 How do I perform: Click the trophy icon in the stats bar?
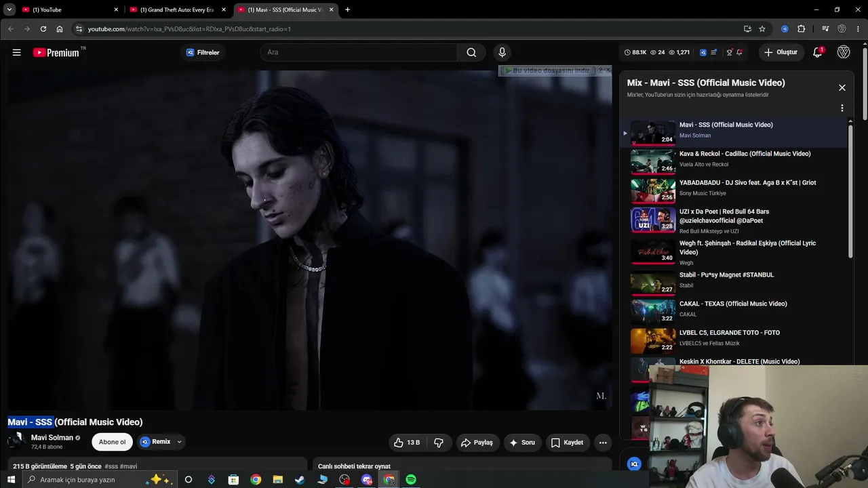coord(730,52)
